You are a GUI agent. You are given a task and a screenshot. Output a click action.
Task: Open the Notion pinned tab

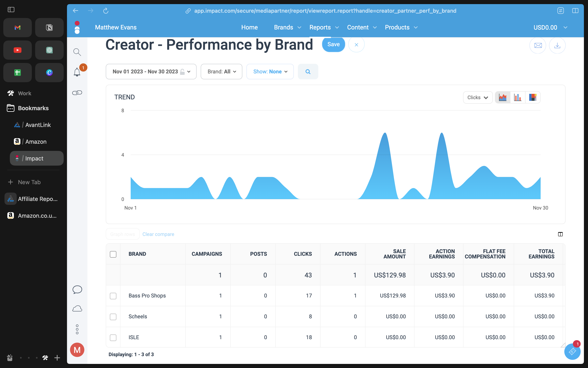pos(49,28)
